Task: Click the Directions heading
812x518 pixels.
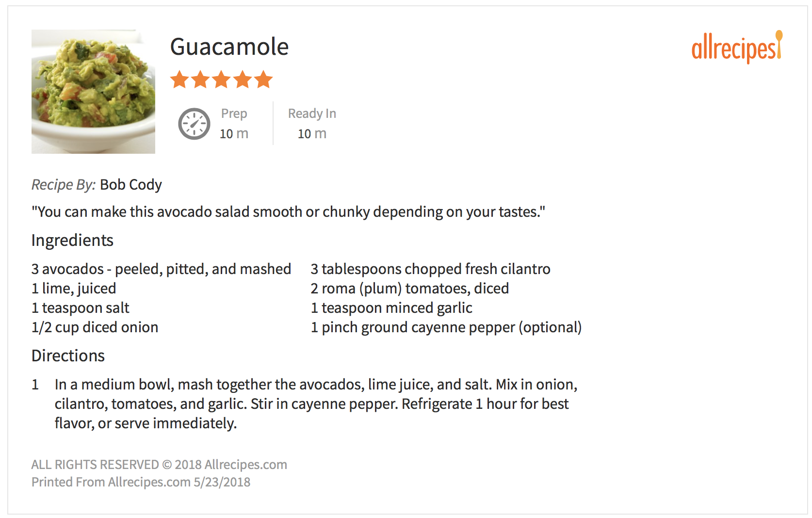Action: click(x=68, y=356)
